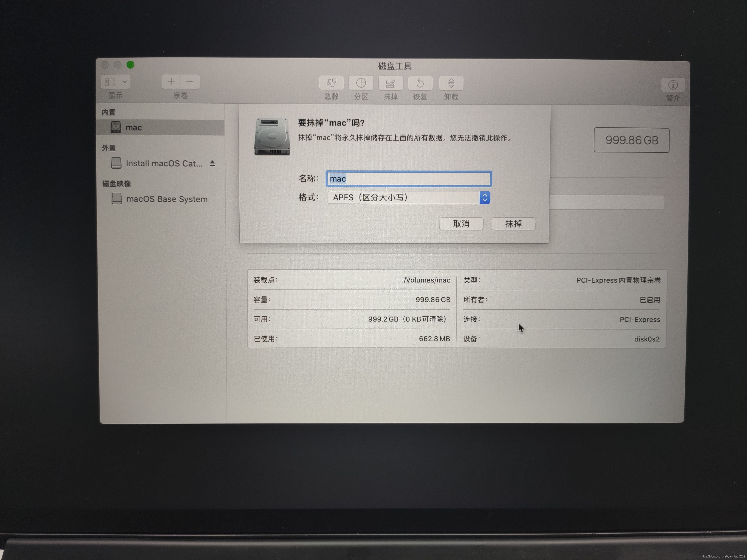Select Install macOS Catalina external disk
Screen dimensions: 747x560
pos(164,163)
